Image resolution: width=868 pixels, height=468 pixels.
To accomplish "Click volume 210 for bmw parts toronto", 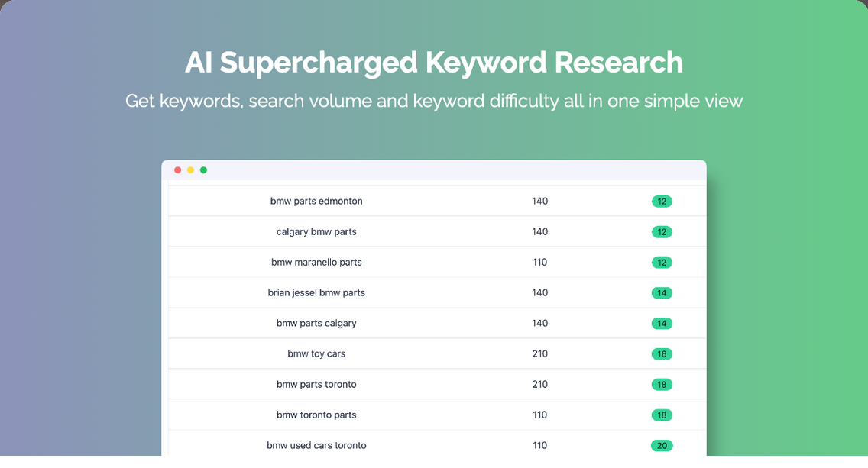I will (x=539, y=384).
